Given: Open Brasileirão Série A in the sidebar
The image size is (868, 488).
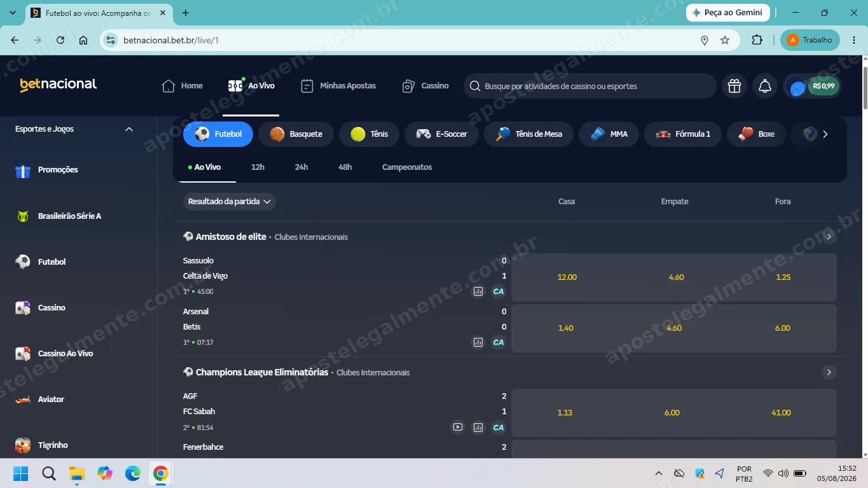Looking at the screenshot, I should click(58, 216).
